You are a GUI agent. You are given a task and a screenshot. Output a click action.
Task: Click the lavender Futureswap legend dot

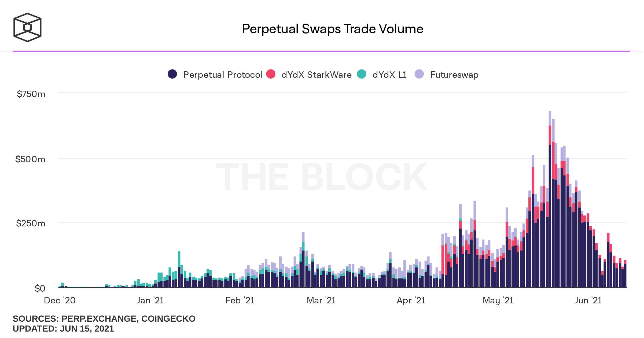click(x=419, y=74)
